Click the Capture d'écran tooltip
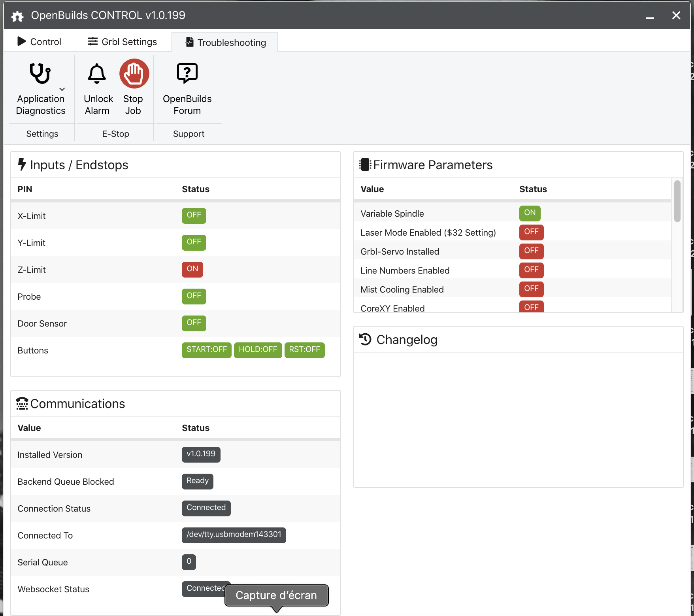Viewport: 694px width, 616px height. [x=277, y=595]
